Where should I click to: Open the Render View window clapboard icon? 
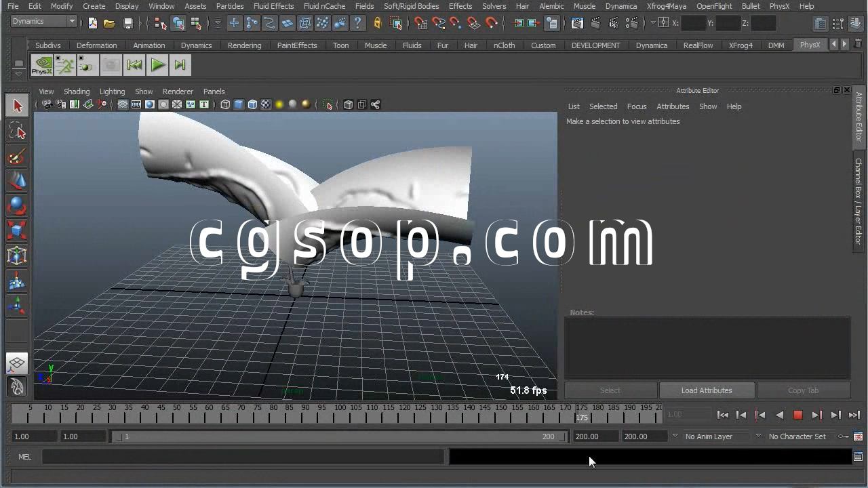577,23
